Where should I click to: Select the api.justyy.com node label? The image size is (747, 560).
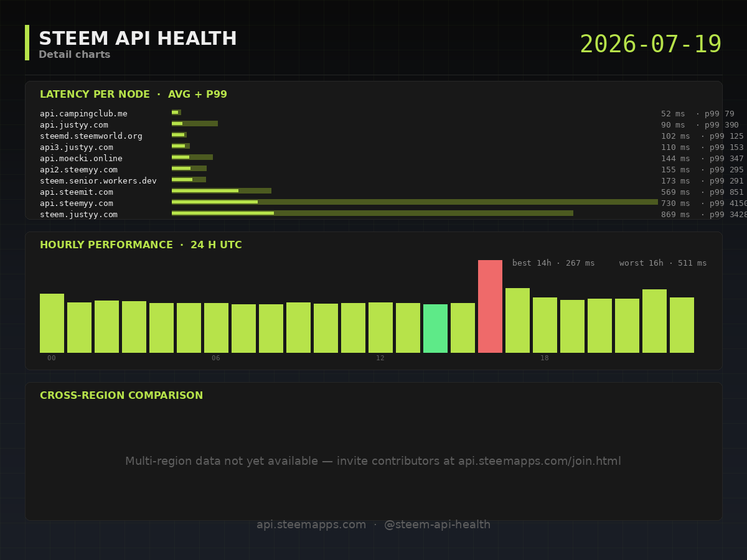click(74, 125)
